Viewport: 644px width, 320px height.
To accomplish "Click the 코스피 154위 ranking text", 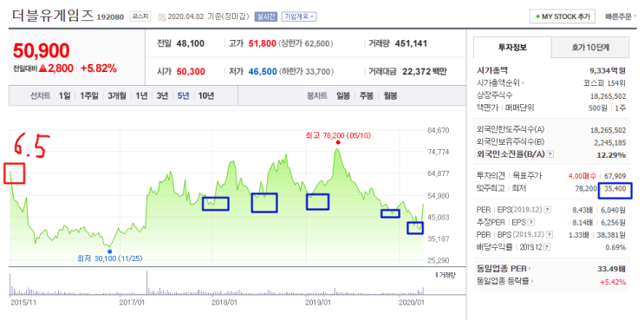I will 605,83.
